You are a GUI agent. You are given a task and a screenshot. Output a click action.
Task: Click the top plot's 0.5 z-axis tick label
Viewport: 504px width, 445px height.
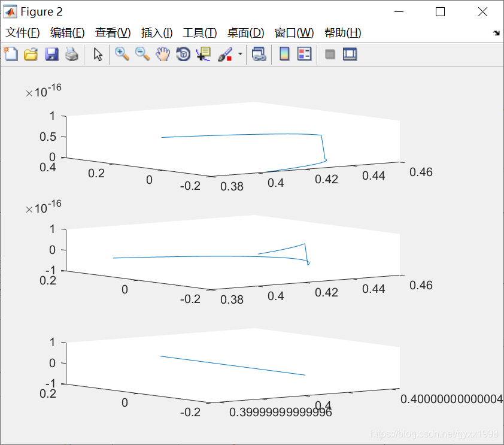[47, 137]
